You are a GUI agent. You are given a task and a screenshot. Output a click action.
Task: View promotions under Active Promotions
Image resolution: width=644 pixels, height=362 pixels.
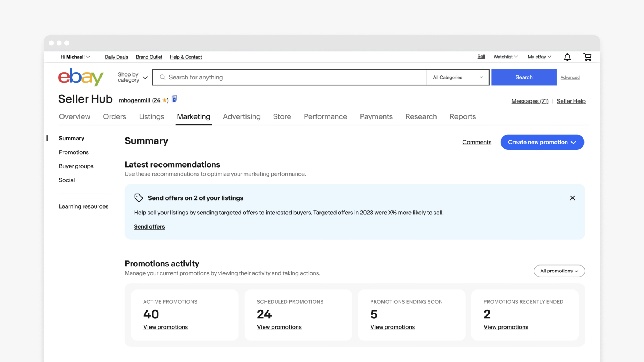tap(165, 327)
